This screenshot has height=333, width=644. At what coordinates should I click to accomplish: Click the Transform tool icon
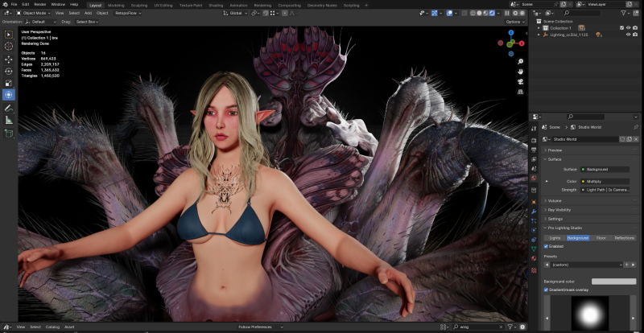tap(9, 95)
